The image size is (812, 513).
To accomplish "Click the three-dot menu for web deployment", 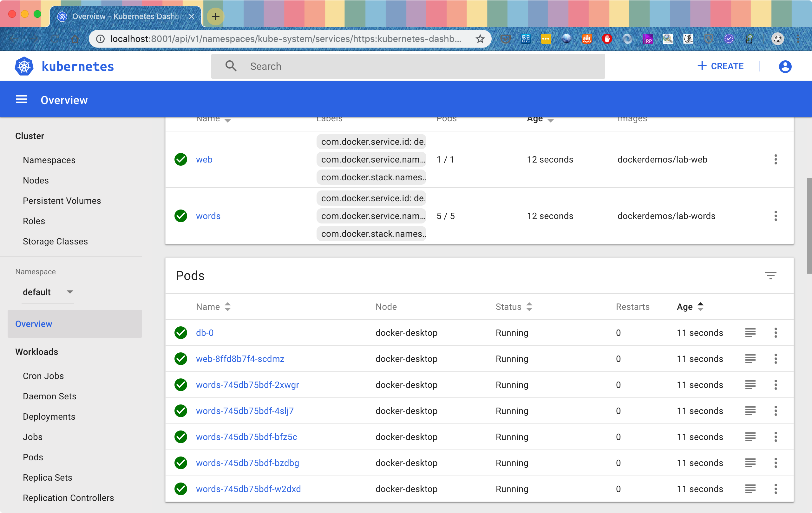I will (776, 160).
